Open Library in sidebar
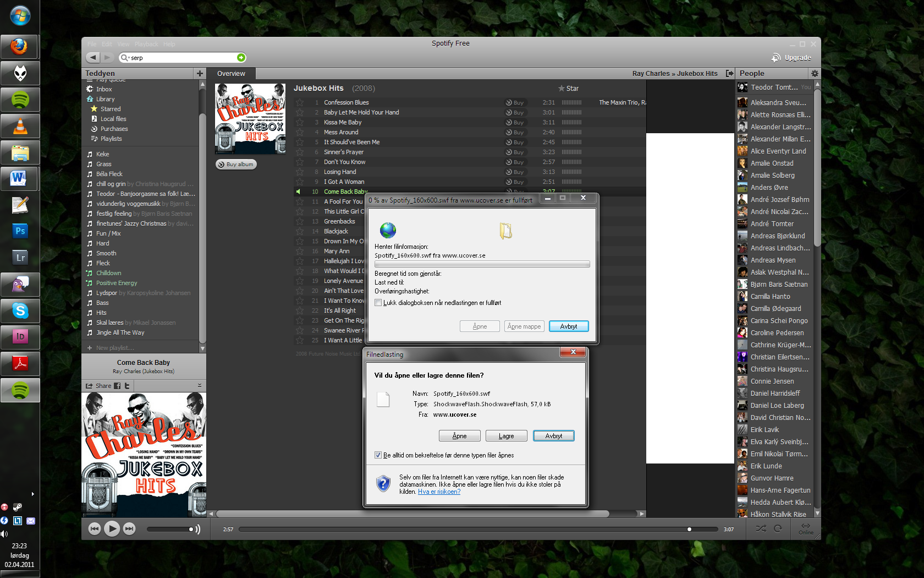 click(105, 99)
